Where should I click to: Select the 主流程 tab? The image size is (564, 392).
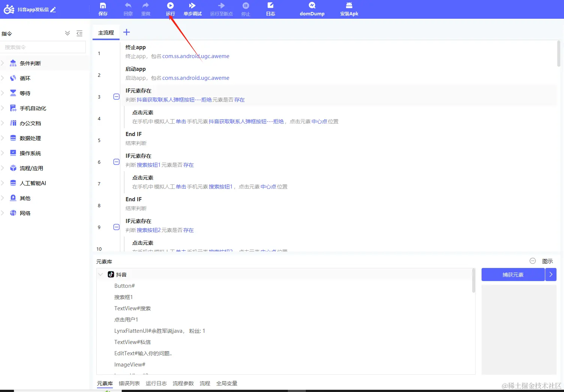[x=106, y=33]
